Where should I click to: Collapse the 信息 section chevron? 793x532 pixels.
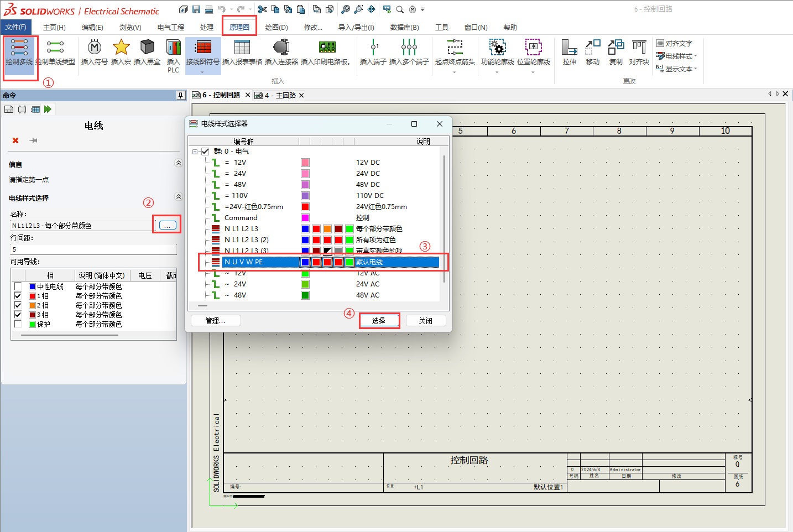[x=178, y=163]
